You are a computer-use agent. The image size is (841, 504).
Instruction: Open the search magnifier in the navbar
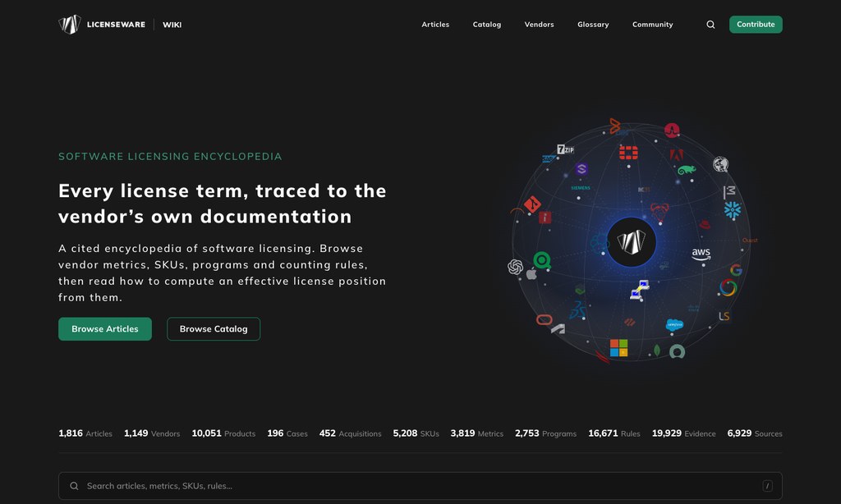710,25
